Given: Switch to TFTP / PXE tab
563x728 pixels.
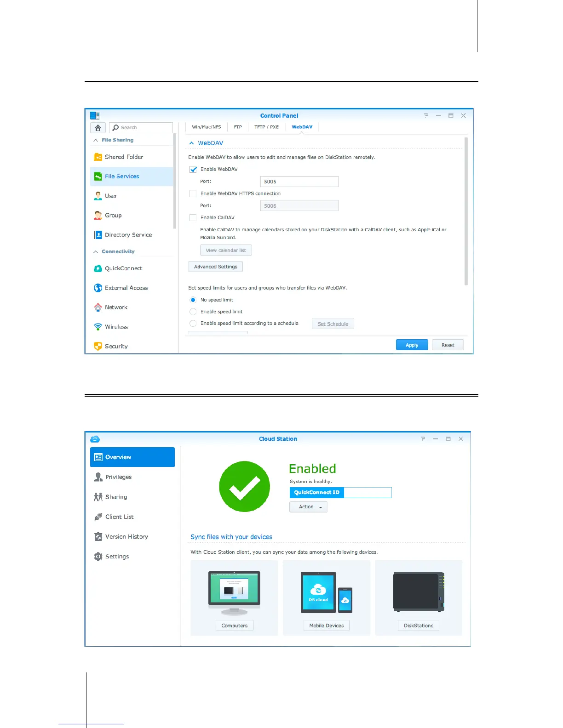Looking at the screenshot, I should 267,127.
